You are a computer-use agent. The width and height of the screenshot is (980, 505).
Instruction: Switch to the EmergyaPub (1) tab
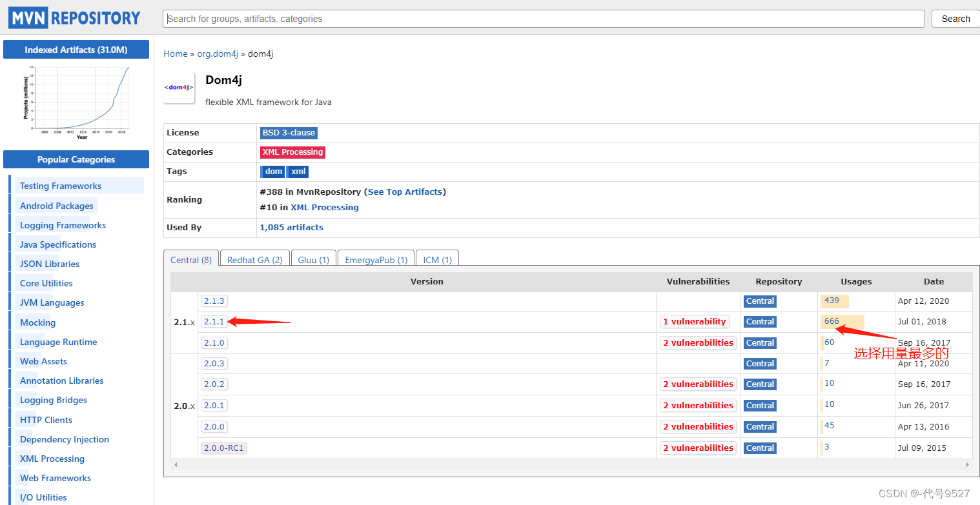[376, 260]
